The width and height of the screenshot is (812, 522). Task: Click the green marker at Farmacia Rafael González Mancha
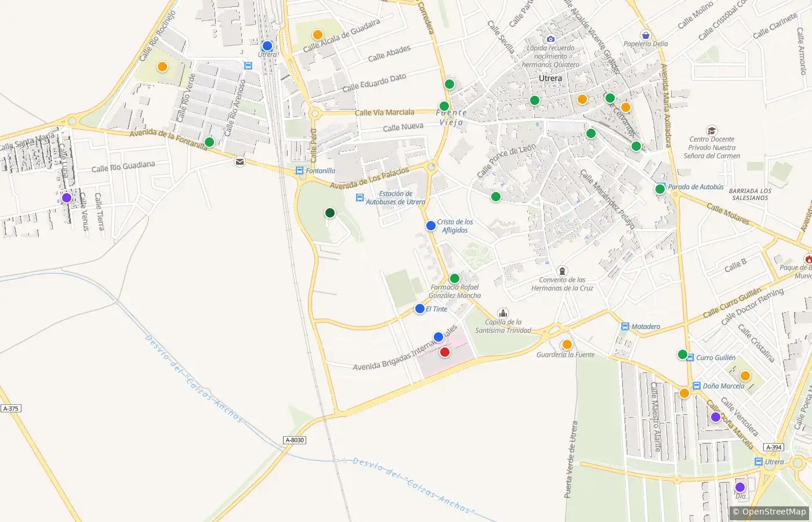(x=455, y=278)
